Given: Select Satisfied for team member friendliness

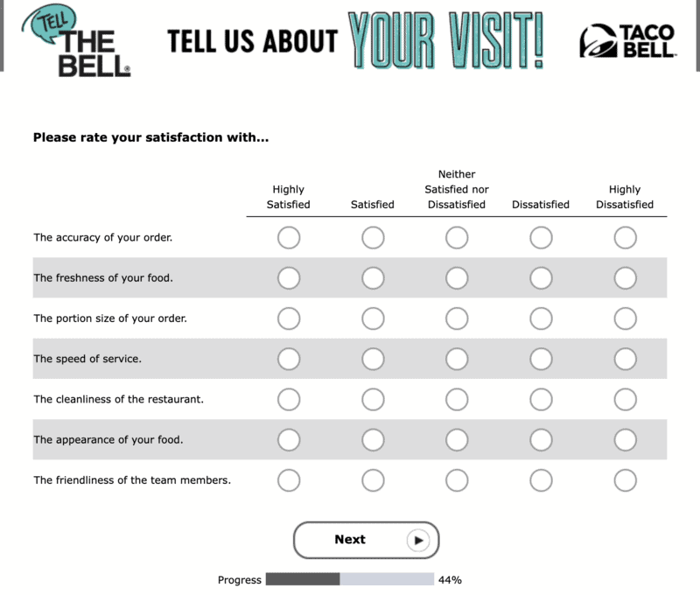Looking at the screenshot, I should (373, 480).
